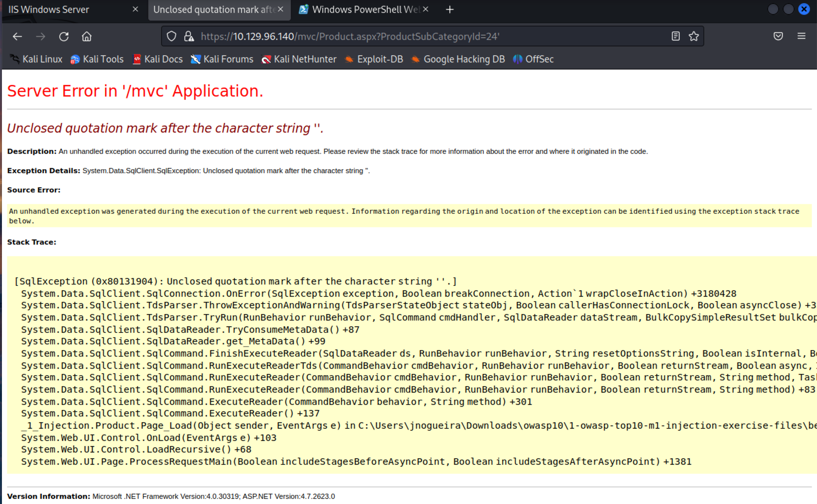Open tracking protection shield icon
The height and width of the screenshot is (504, 817).
click(x=171, y=36)
